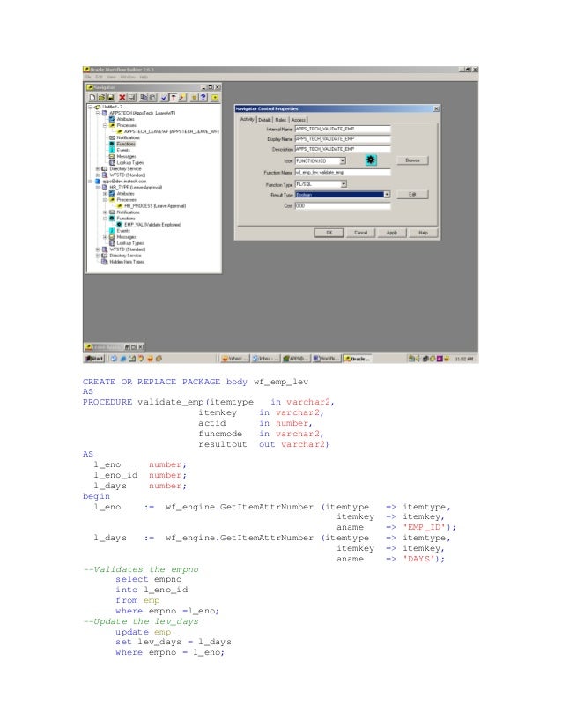Screen dimensions: 562x728
Task: Click the red X delete toolbar icon
Action: [x=122, y=98]
